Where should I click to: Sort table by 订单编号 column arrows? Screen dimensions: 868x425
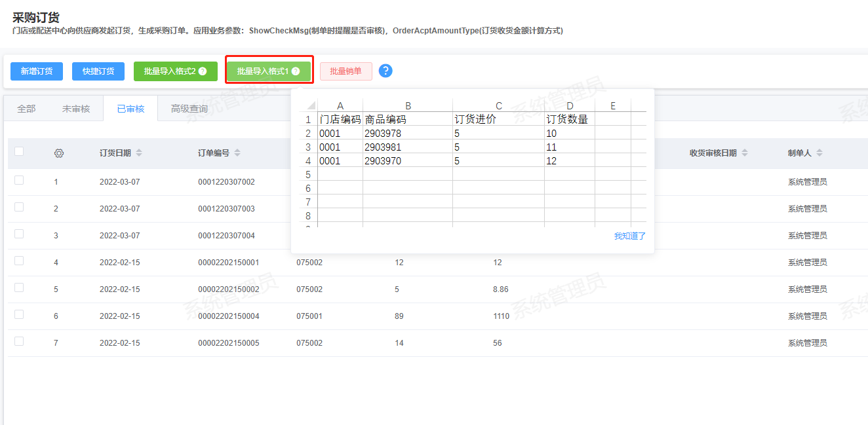[237, 153]
